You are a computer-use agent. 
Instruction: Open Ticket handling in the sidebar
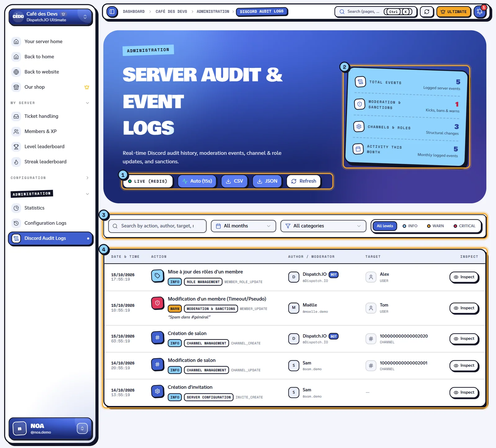(x=51, y=116)
